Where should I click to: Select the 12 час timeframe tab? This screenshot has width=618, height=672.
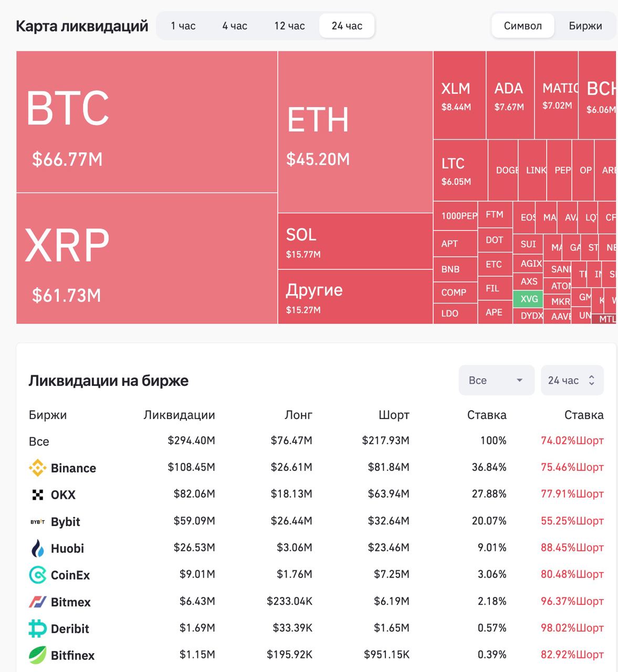tap(289, 26)
